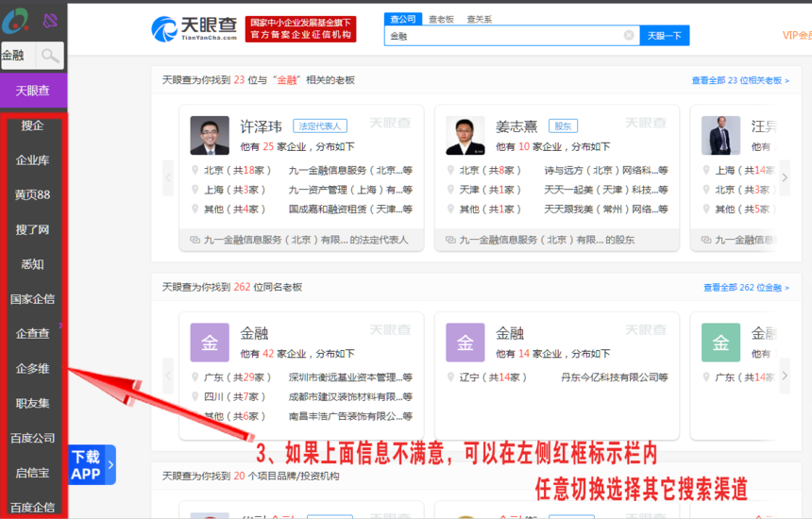812x519 pixels.
Task: Click 辽宁（共14家） region text
Action: pos(493,377)
